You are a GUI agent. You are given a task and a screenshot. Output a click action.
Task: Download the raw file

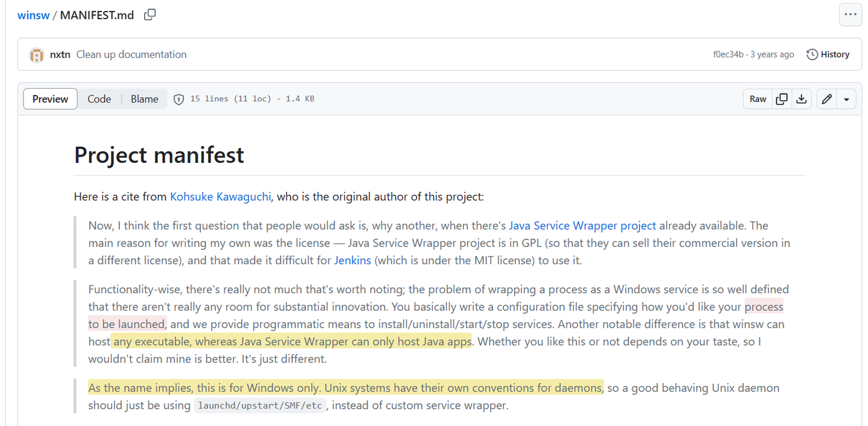801,99
